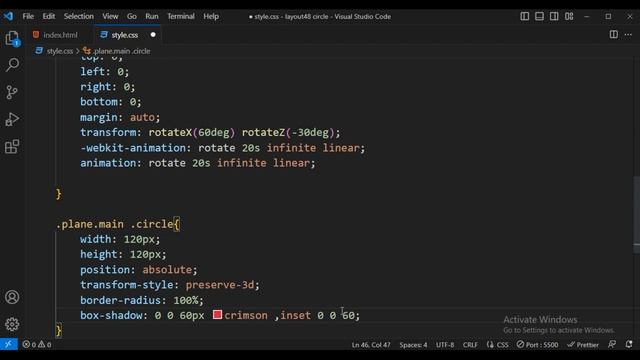
Task: Toggle the bottom panel layout icon
Action: (539, 16)
